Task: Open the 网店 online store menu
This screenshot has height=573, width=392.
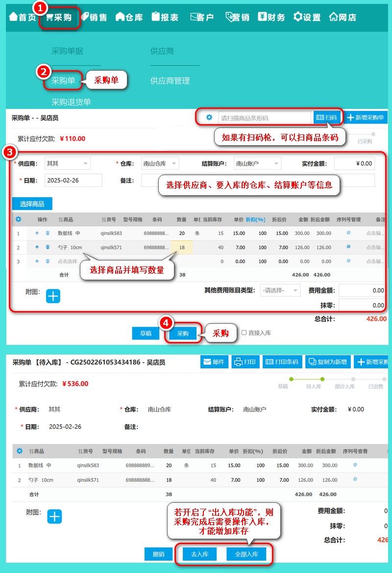Action: click(x=343, y=17)
